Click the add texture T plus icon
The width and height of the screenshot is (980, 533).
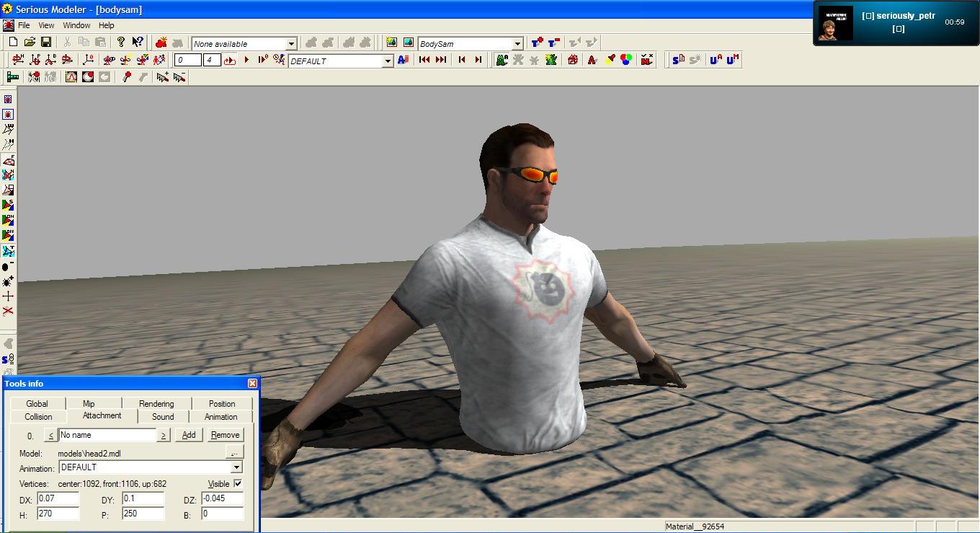(537, 43)
